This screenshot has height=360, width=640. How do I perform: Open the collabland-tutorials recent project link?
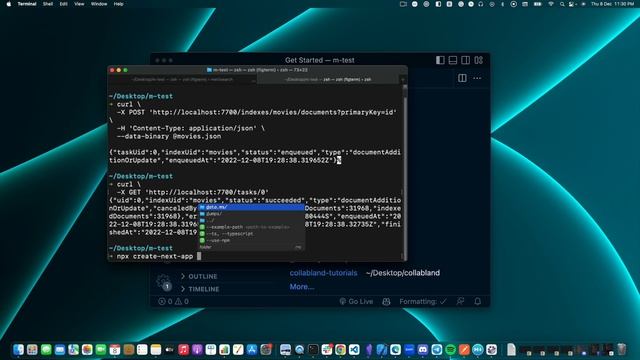[323, 273]
